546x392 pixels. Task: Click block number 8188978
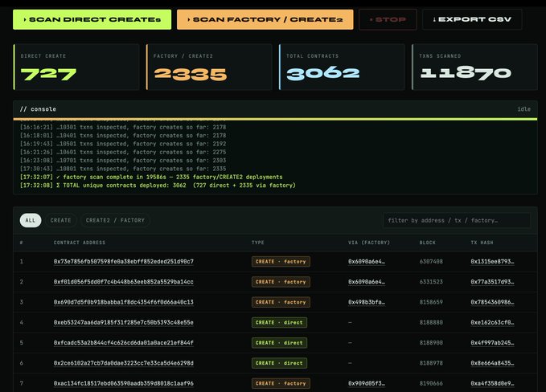(x=431, y=363)
